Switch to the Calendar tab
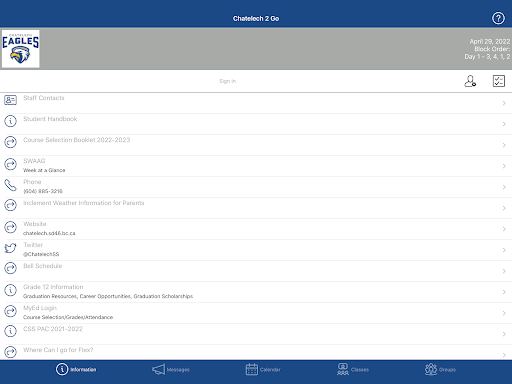The height and width of the screenshot is (384, 512). [263, 369]
